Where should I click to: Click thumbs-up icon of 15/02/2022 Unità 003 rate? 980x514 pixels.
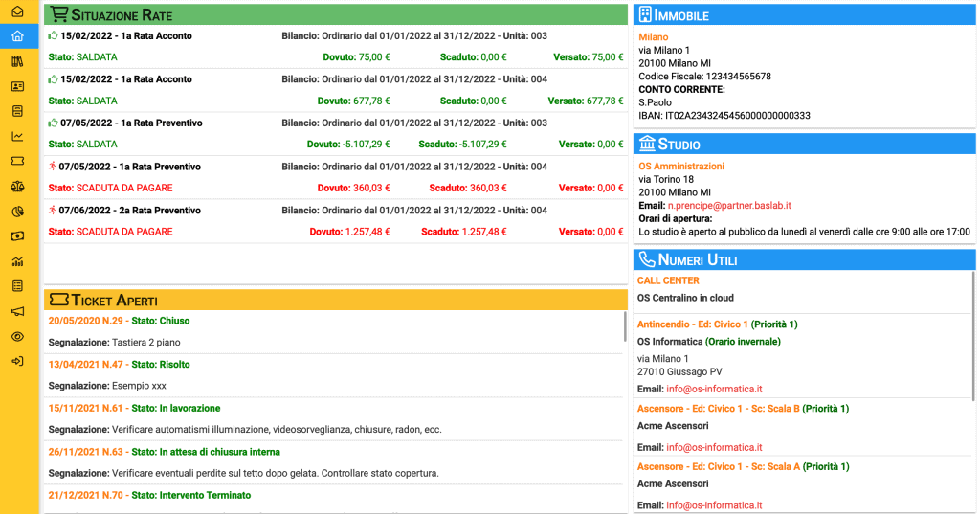click(54, 35)
